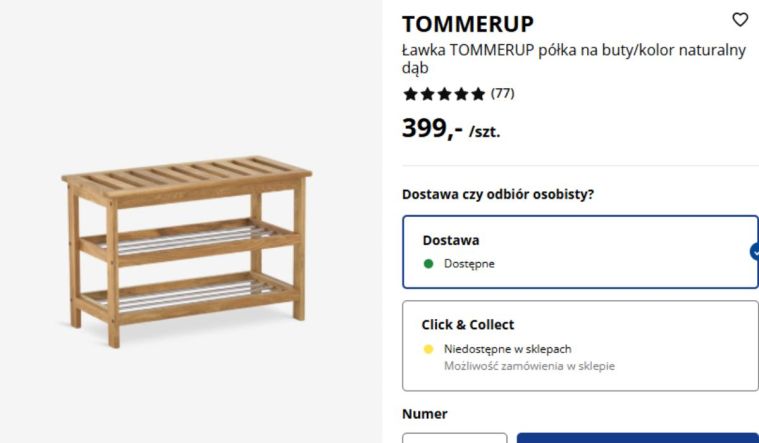Add TOMMERUP to favorites with heart icon
Screen dimensions: 759x443
click(x=740, y=20)
